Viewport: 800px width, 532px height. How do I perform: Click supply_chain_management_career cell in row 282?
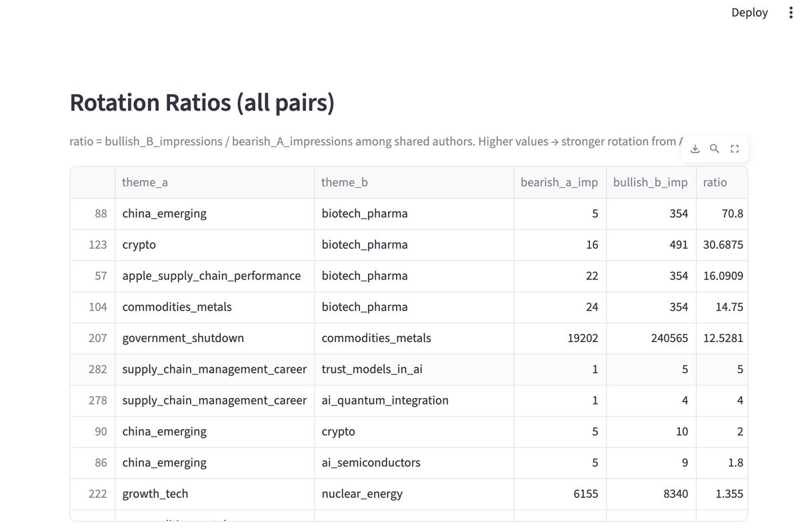pos(215,369)
